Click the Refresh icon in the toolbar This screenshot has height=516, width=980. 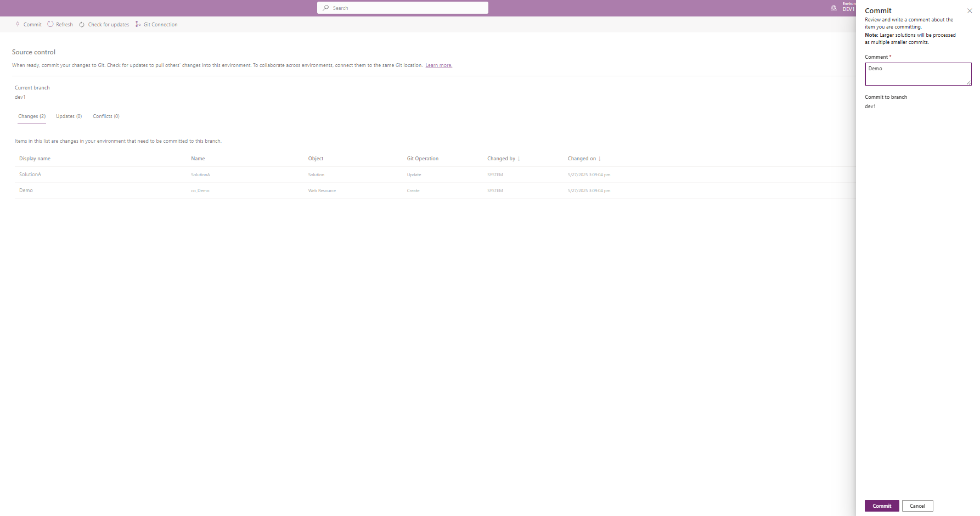pyautogui.click(x=50, y=24)
